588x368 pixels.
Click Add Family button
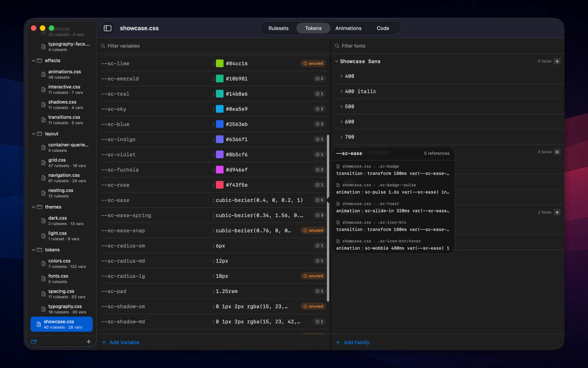353,342
